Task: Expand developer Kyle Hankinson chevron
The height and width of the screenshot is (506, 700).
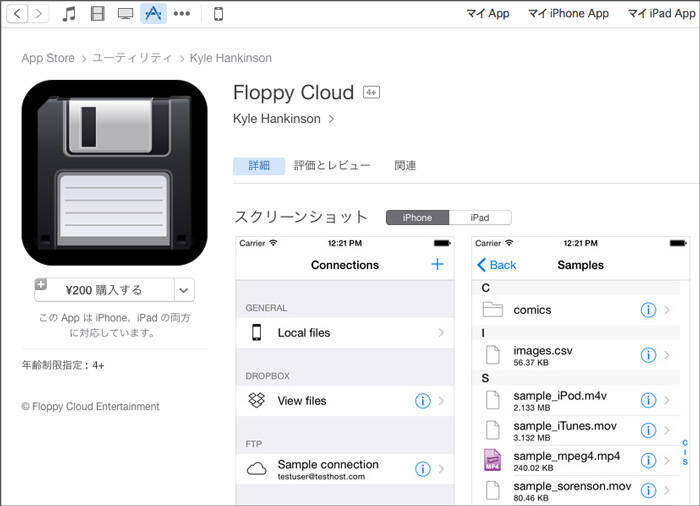Action: pyautogui.click(x=331, y=119)
